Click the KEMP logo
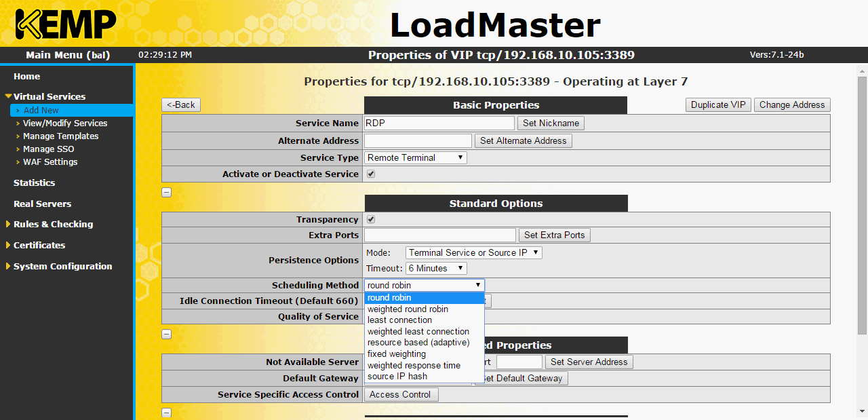The image size is (868, 420). [x=66, y=24]
